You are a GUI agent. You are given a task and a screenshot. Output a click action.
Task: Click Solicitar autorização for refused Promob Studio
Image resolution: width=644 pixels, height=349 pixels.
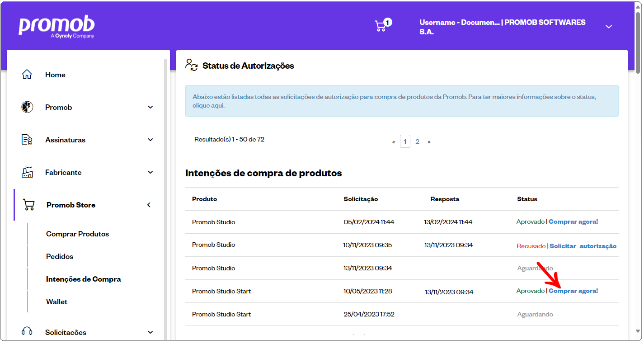coord(583,246)
